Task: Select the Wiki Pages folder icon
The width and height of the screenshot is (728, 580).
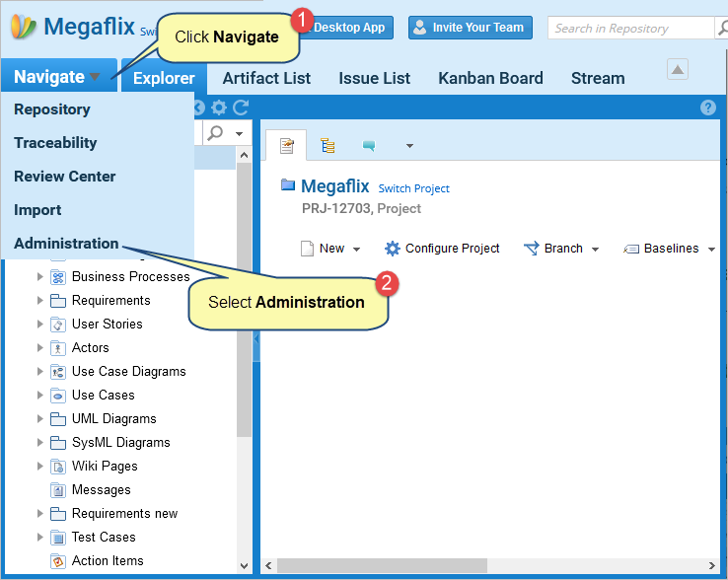Action: click(x=58, y=467)
